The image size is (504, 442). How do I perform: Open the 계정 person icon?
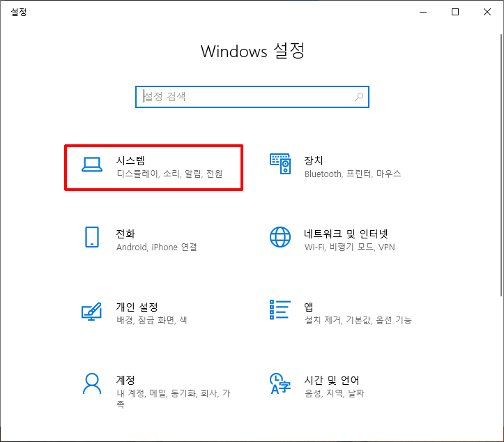(92, 383)
